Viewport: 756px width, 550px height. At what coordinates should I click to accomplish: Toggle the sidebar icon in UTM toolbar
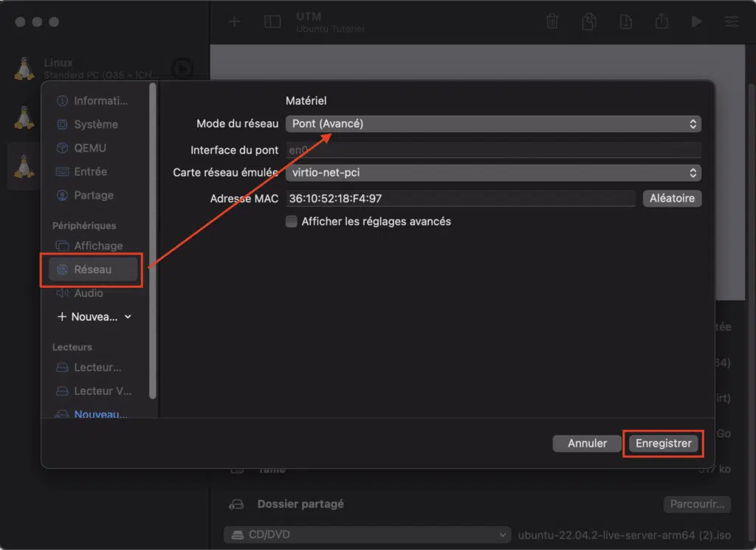point(272,21)
